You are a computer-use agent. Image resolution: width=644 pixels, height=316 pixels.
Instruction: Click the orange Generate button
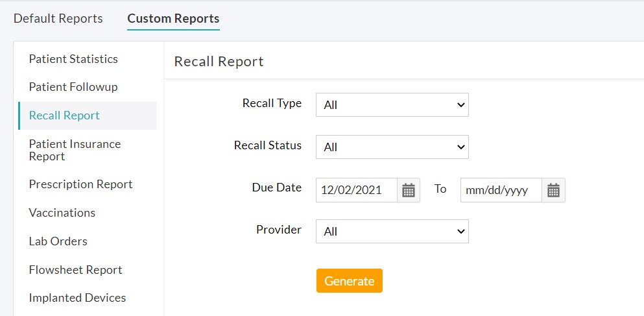(x=350, y=281)
